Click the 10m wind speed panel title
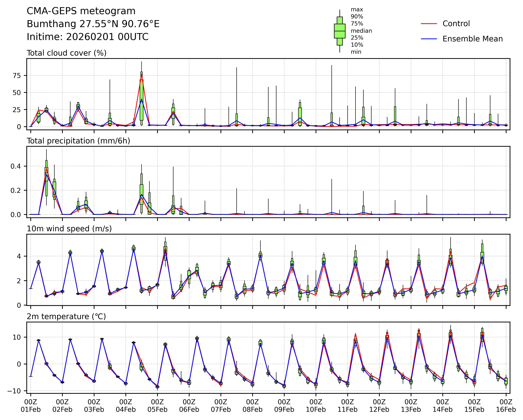The width and height of the screenshot is (523, 420). tap(69, 229)
